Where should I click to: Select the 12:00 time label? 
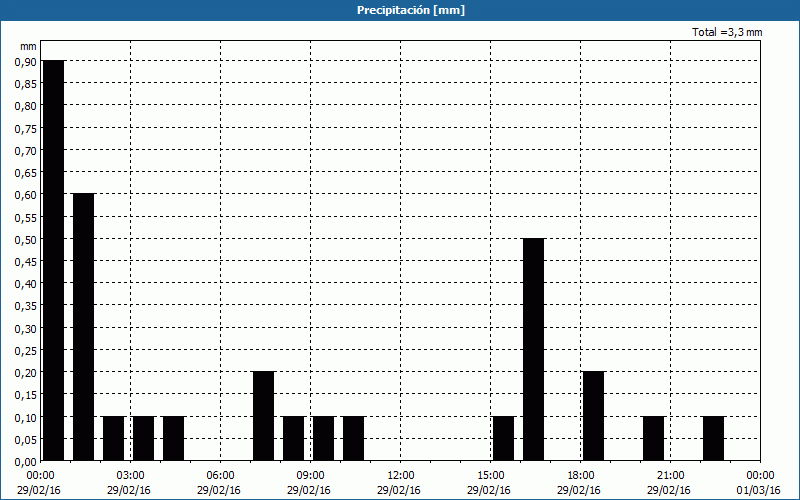[401, 476]
